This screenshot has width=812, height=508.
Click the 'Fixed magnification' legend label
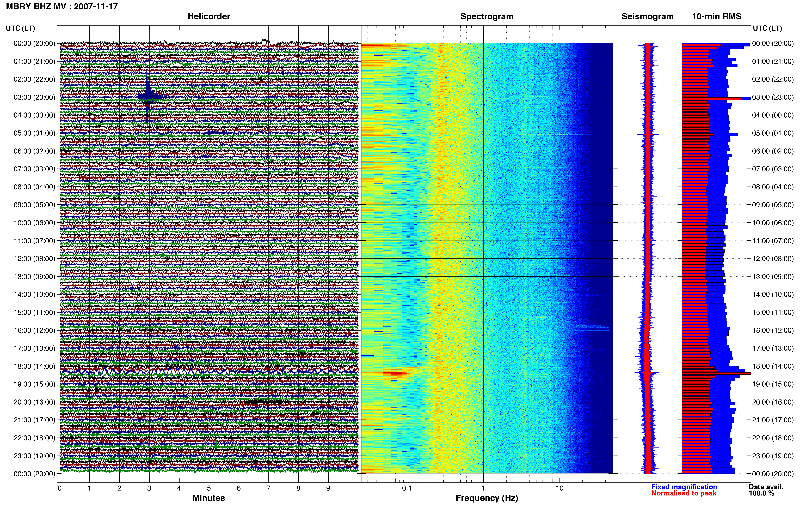point(684,487)
